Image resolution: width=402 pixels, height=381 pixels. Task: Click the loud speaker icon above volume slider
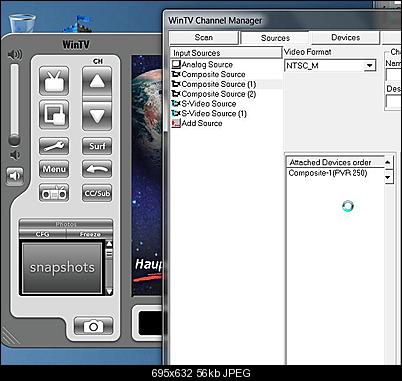coord(15,54)
